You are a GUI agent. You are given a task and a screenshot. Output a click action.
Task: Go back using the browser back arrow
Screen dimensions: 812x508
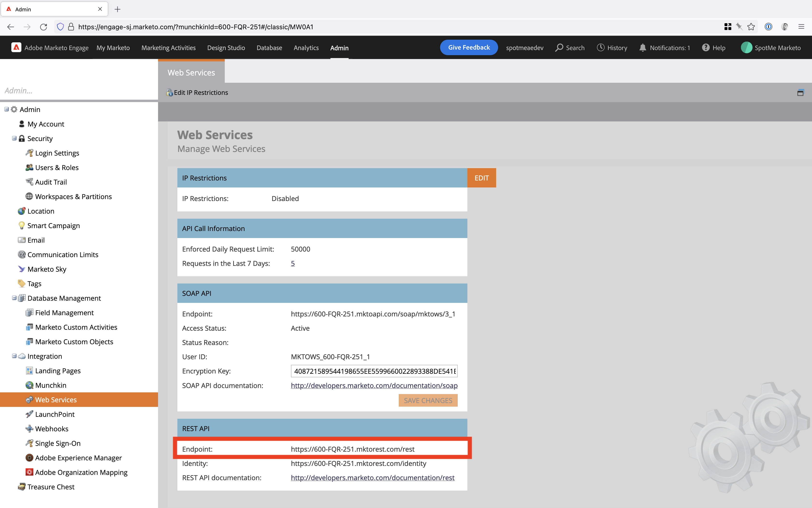[11, 27]
